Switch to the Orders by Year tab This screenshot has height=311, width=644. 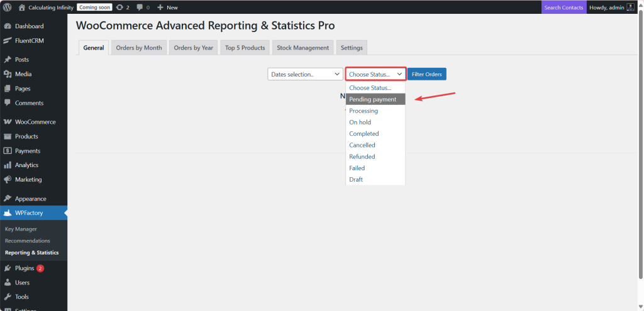point(194,48)
